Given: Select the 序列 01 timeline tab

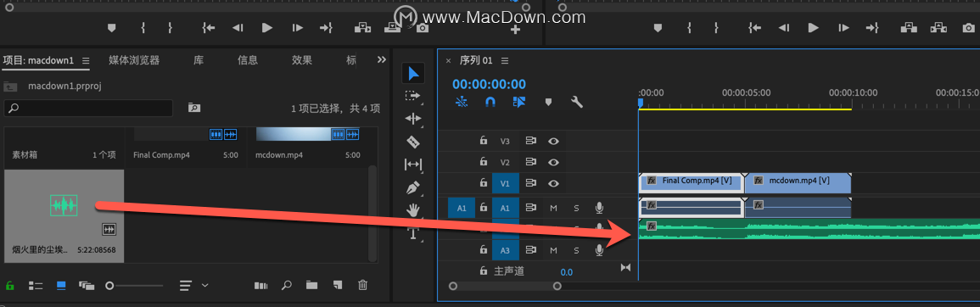Looking at the screenshot, I should click(x=476, y=61).
